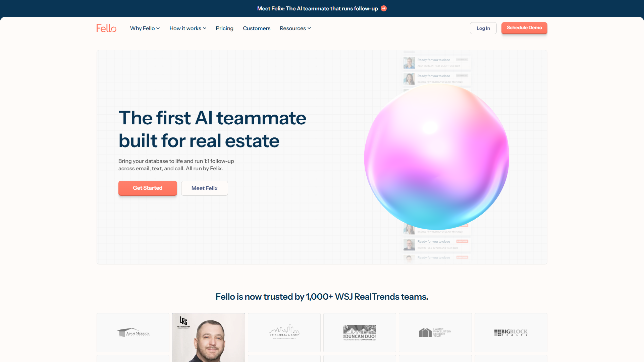Click the Fello logo in the header
The image size is (644, 362).
pos(106,28)
